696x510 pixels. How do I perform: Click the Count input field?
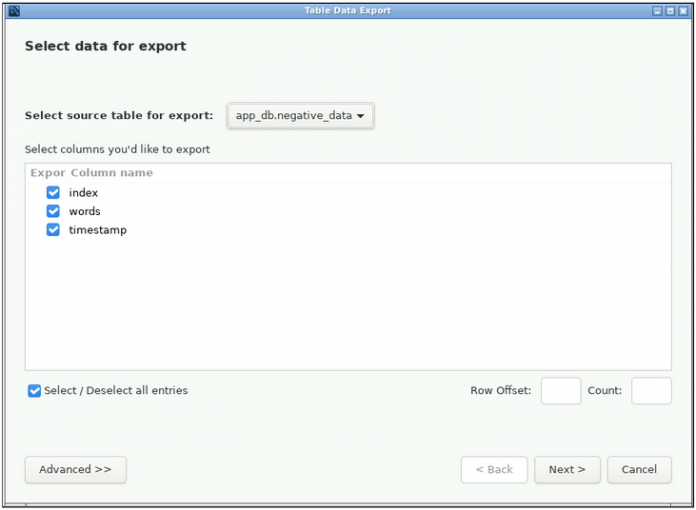pos(651,391)
